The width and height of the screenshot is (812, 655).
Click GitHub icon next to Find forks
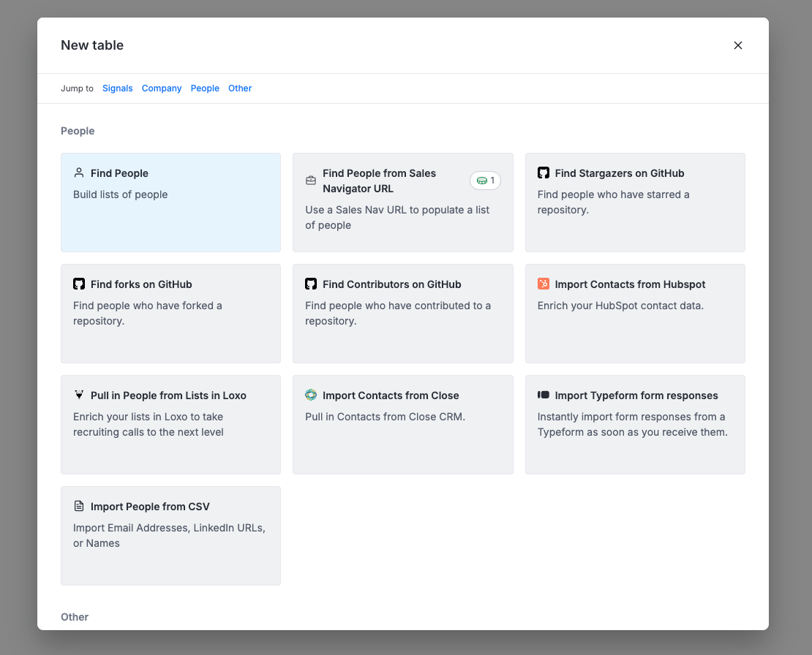pyautogui.click(x=79, y=284)
